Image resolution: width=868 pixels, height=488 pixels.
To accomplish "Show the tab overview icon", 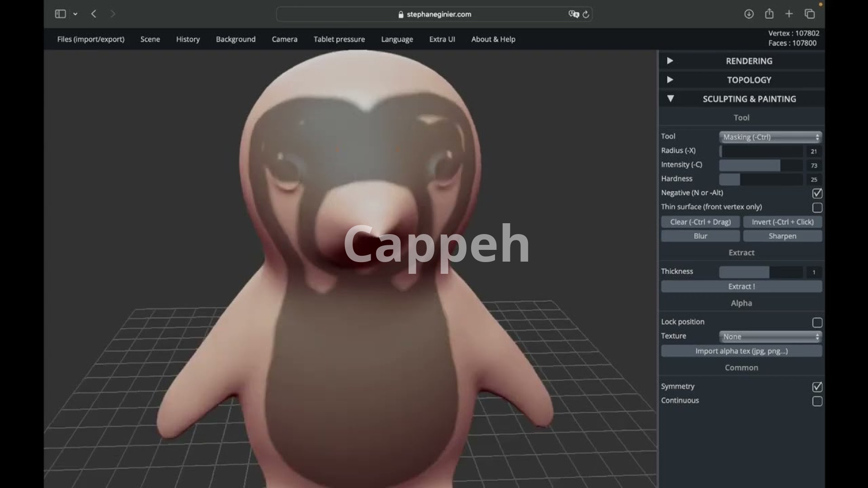I will click(x=809, y=14).
